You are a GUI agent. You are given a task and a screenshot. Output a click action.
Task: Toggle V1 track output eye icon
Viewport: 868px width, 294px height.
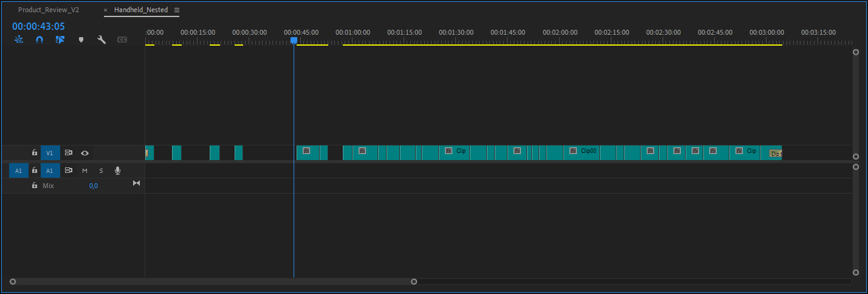85,153
